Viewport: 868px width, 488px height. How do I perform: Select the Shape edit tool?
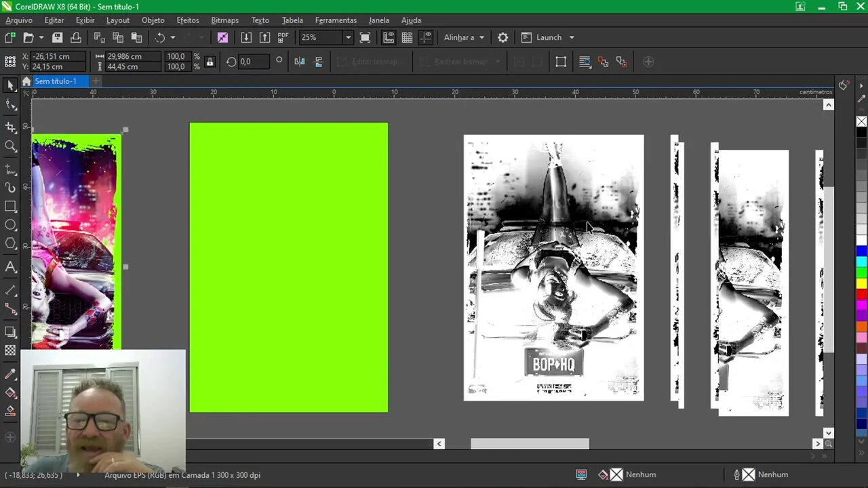[x=10, y=105]
